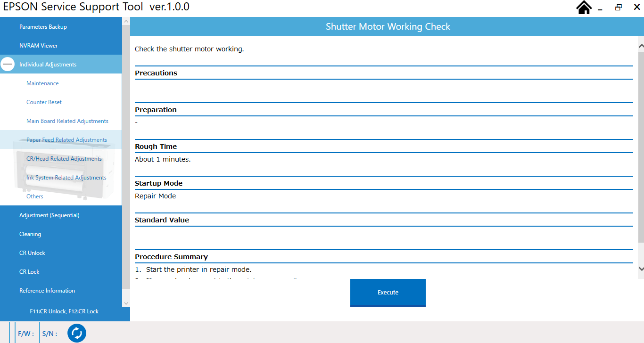Click the Procedure Summary heading

[171, 257]
